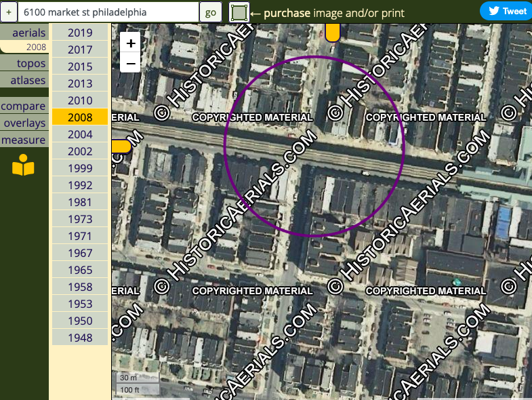Viewport: 532px width, 400px height.
Task: Click the address search input field
Action: point(108,12)
